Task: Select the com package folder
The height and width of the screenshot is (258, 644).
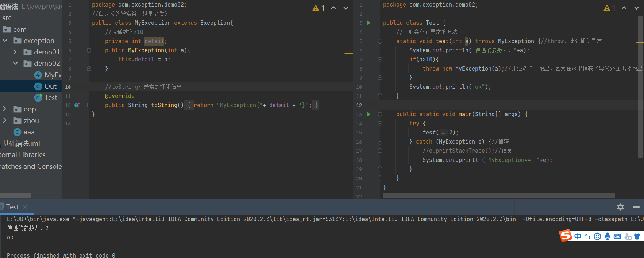Action: [x=15, y=29]
